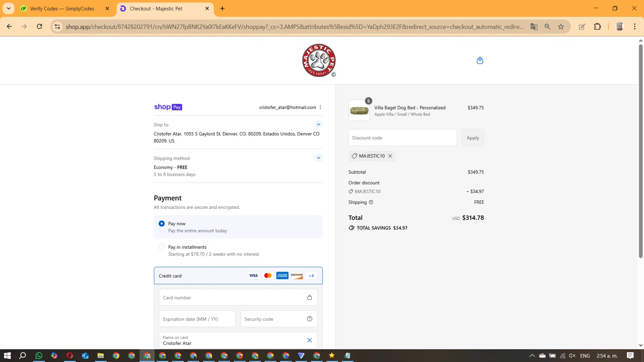The image size is (644, 362).
Task: Click the edit pencil icon in Chrome toolbar
Action: coord(582,27)
